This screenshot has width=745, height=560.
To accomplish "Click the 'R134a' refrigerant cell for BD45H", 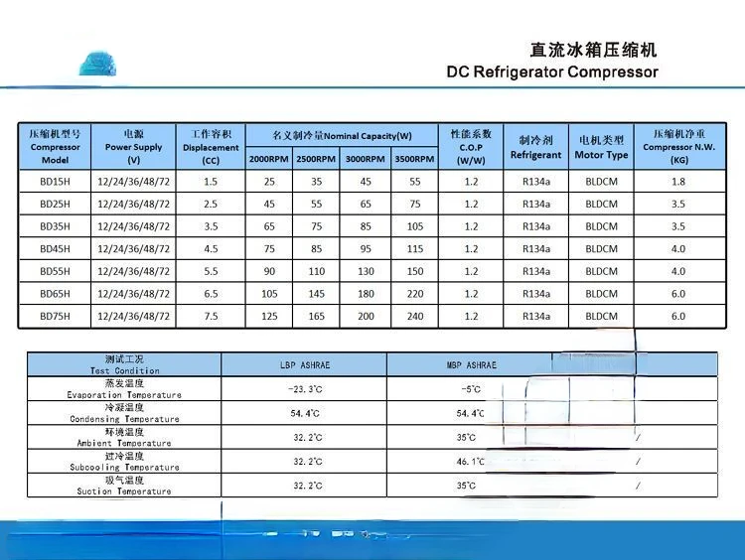I will (x=536, y=249).
